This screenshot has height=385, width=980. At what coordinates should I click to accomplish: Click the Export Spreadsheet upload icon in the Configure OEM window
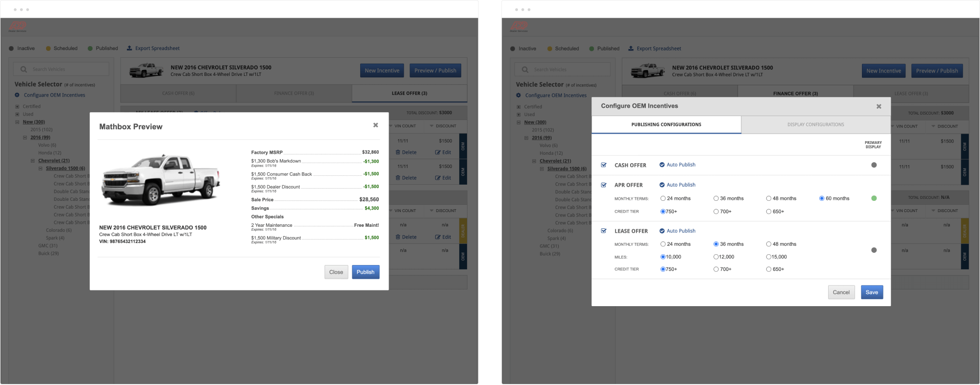point(631,48)
